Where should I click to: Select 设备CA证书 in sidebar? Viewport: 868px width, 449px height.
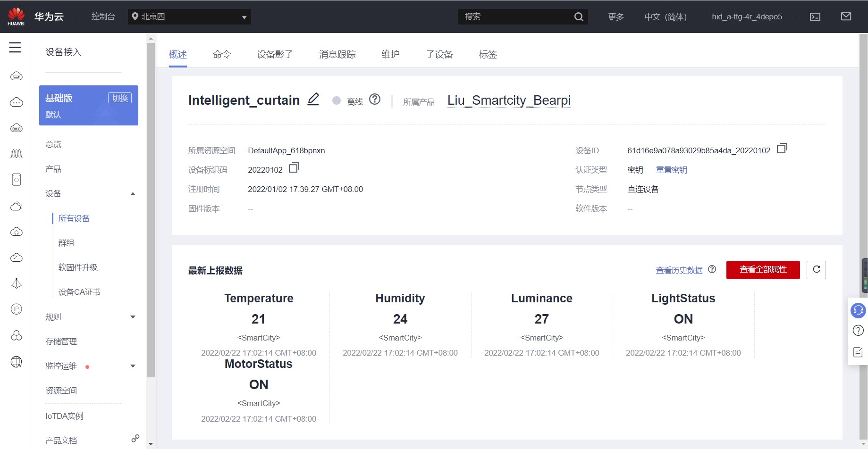[x=79, y=292]
